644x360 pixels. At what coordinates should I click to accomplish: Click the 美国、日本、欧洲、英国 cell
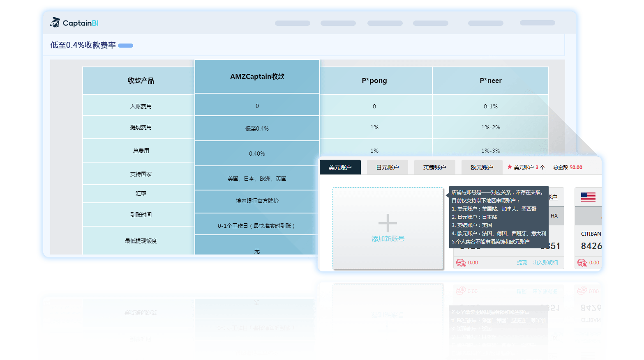pos(257,179)
